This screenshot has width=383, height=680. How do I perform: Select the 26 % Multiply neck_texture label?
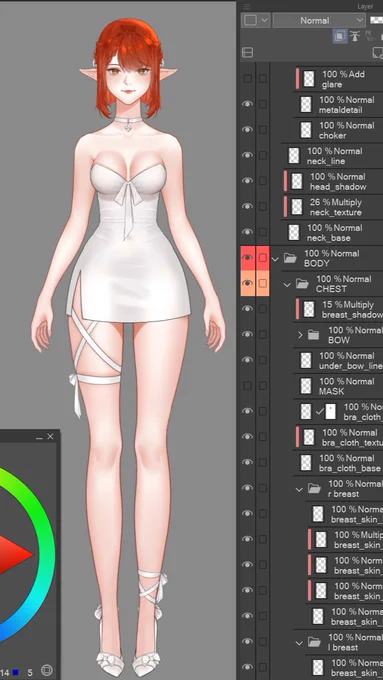click(336, 207)
